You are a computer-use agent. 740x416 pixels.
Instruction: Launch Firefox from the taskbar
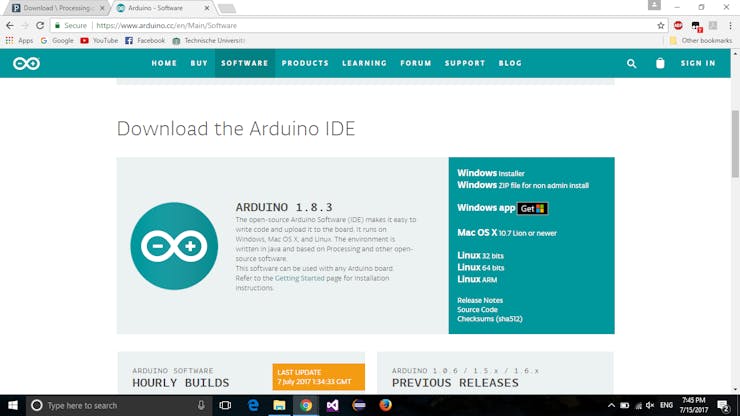click(x=386, y=405)
